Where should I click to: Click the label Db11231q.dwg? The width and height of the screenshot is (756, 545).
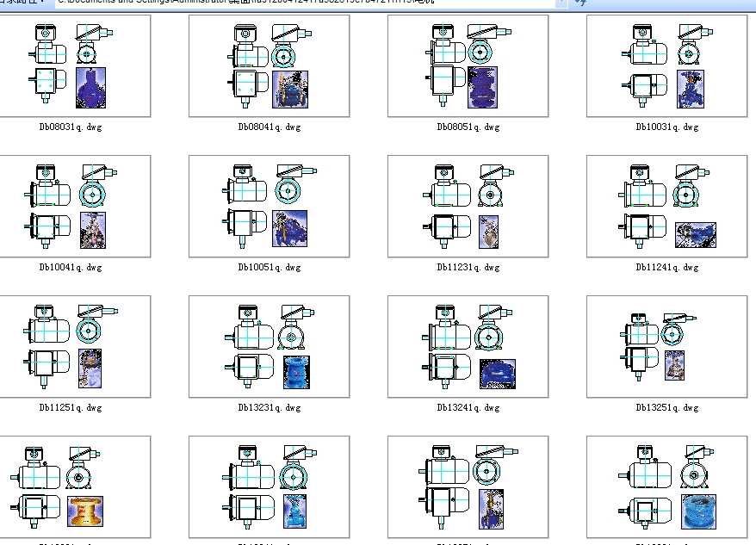pyautogui.click(x=468, y=267)
